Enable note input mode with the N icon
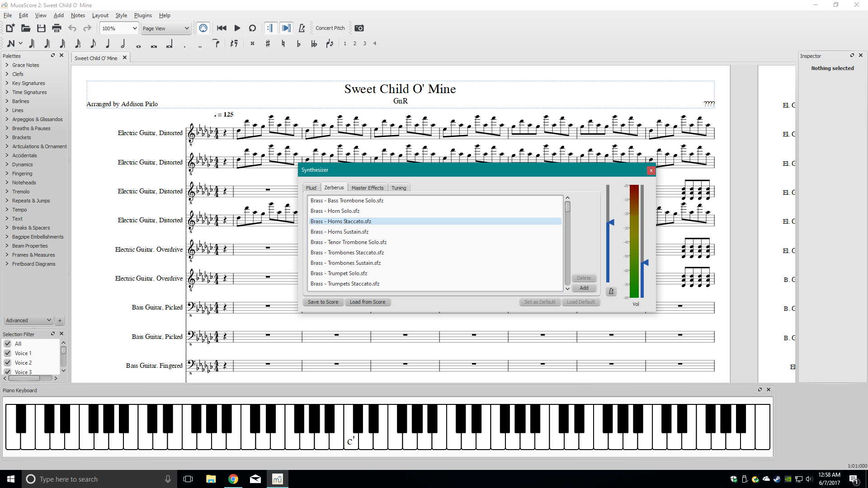Viewport: 868px width, 488px height. click(x=11, y=43)
